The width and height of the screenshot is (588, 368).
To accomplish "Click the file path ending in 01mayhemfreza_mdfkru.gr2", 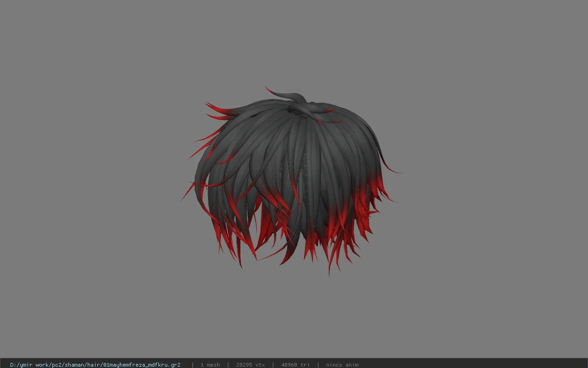I will (95, 365).
